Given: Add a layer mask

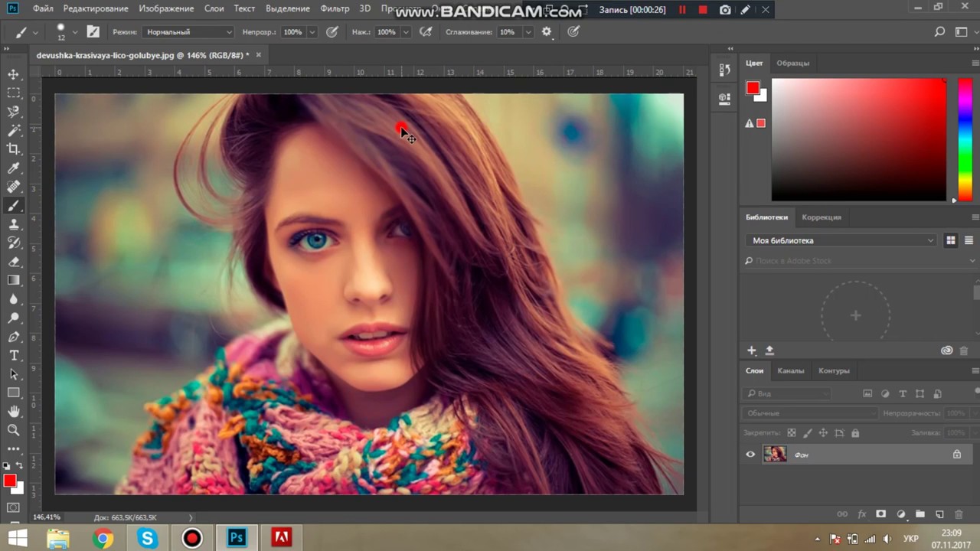Looking at the screenshot, I should (881, 514).
